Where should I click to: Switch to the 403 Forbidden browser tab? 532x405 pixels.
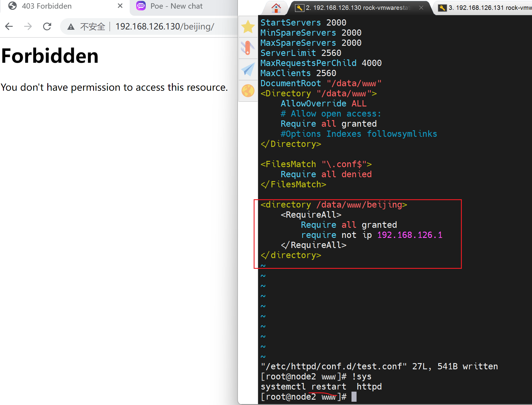[x=47, y=6]
